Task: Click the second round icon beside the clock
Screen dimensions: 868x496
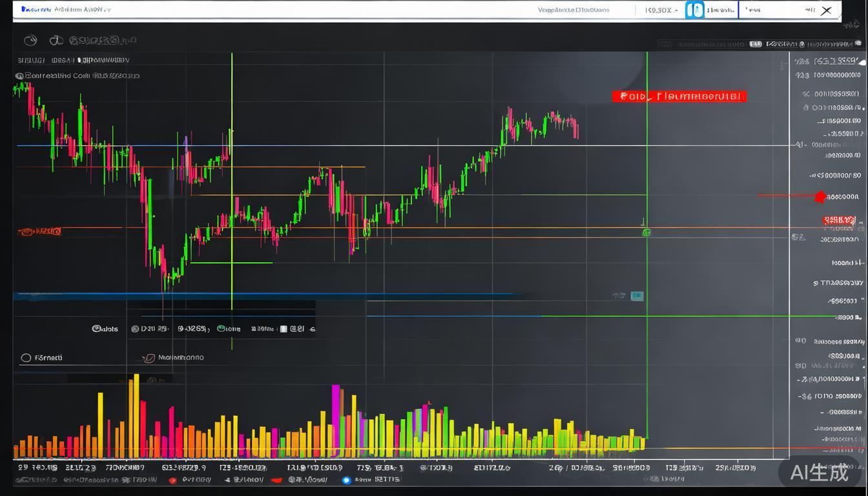Action: (x=57, y=41)
